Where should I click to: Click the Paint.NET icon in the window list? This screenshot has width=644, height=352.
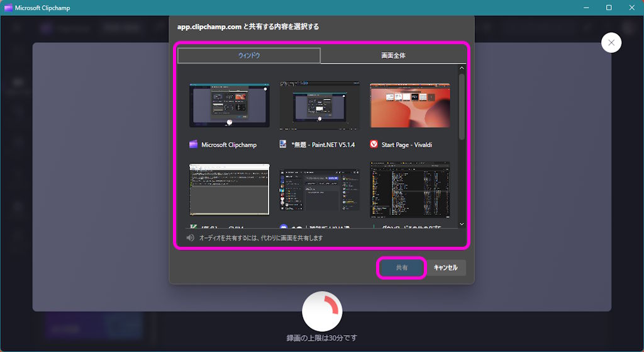pyautogui.click(x=283, y=144)
